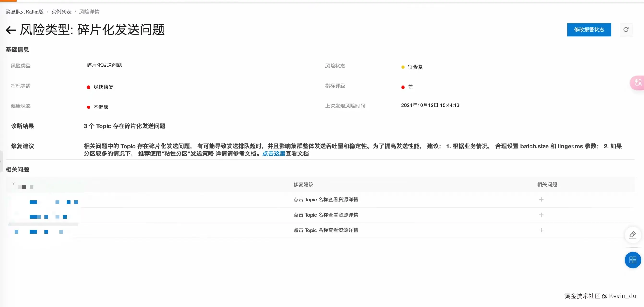Click the left sidebar collapse handle
644x307 pixels.
pyautogui.click(x=1, y=161)
